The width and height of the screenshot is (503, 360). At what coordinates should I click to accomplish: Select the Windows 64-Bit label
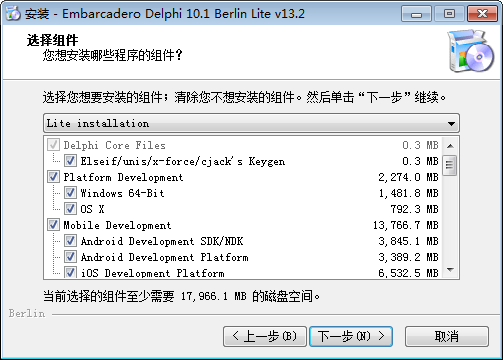[x=122, y=193]
